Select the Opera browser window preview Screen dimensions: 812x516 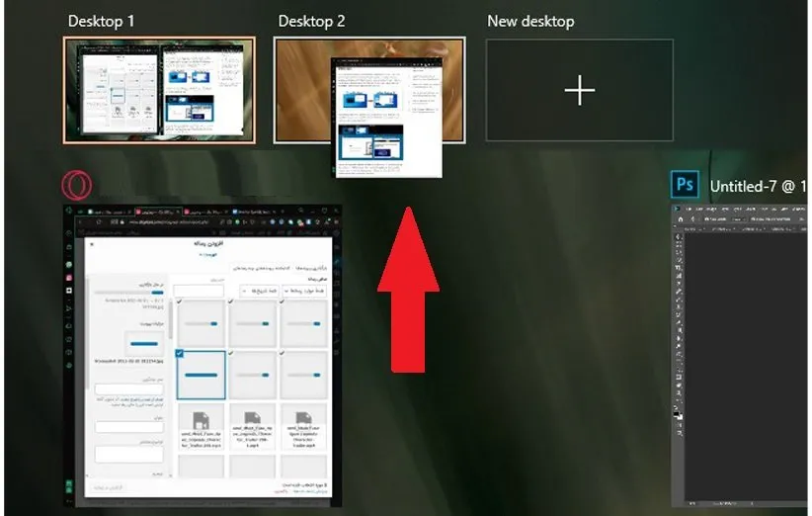[203, 356]
